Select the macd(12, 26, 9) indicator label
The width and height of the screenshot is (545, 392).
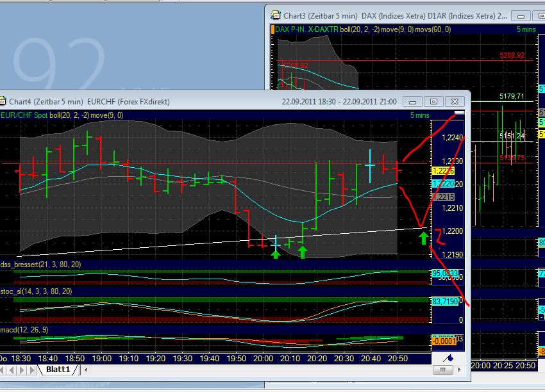(24, 330)
